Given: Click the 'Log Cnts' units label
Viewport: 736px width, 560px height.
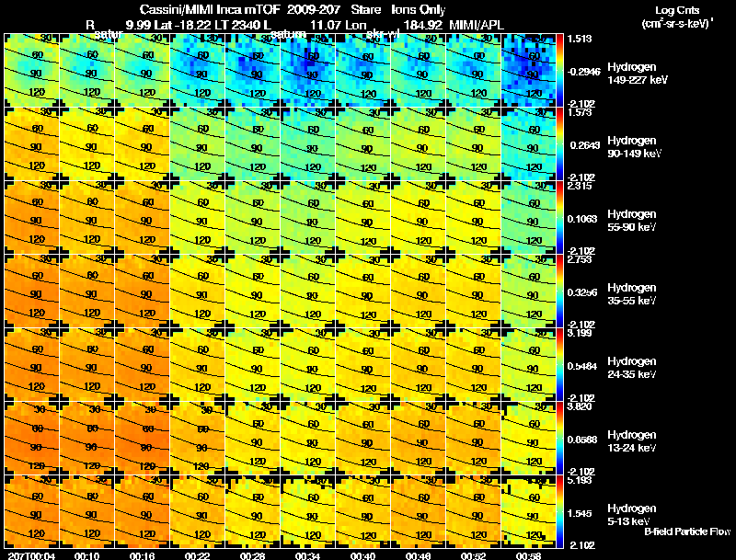Looking at the screenshot, I should click(x=677, y=10).
